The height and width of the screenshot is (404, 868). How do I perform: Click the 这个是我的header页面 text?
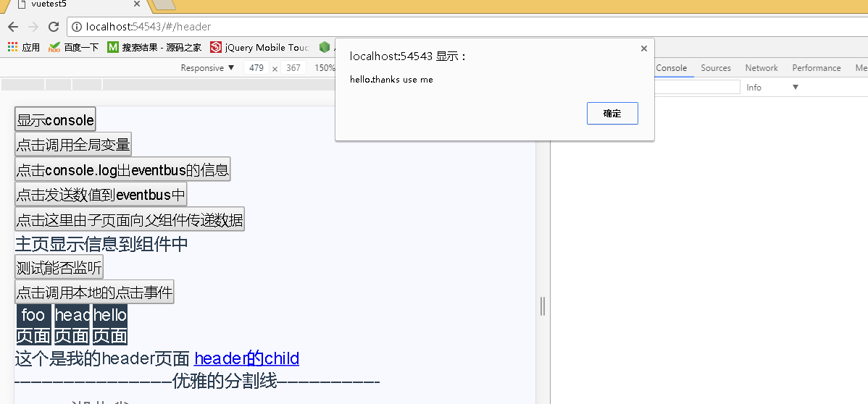(102, 358)
